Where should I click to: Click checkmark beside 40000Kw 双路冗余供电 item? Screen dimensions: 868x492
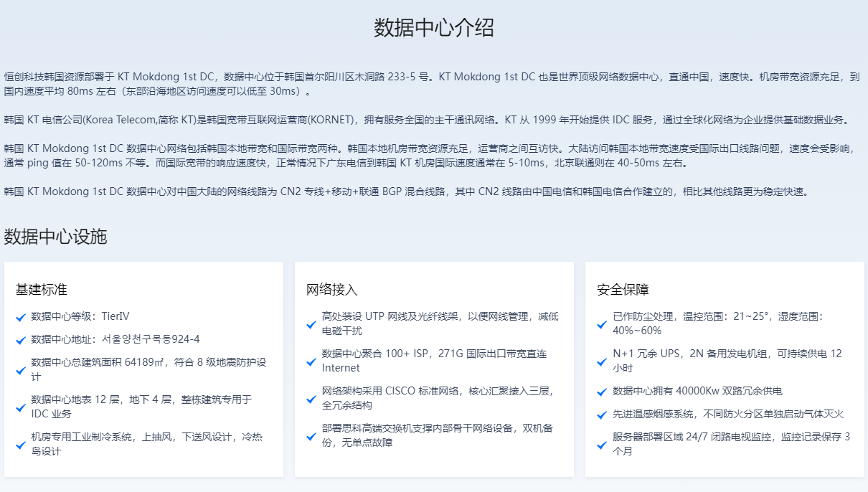tap(602, 391)
